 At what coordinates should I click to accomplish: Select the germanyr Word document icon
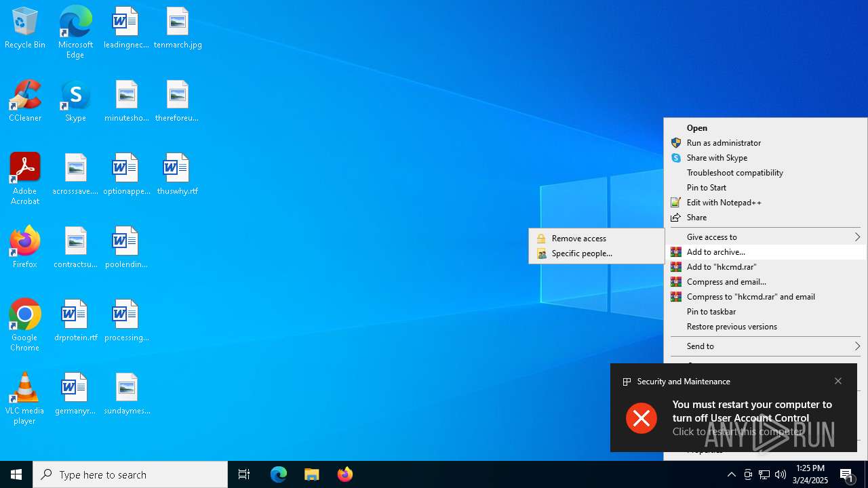[x=75, y=394]
